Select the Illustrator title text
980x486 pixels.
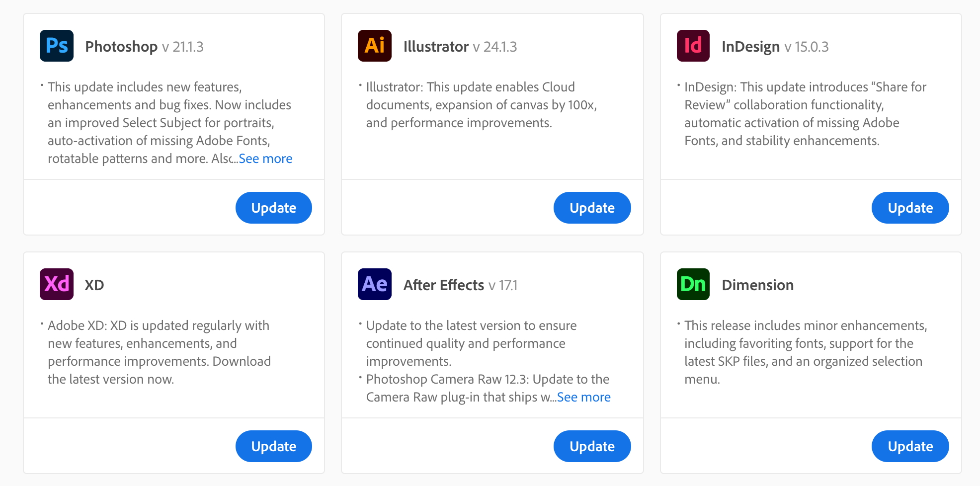pyautogui.click(x=436, y=47)
